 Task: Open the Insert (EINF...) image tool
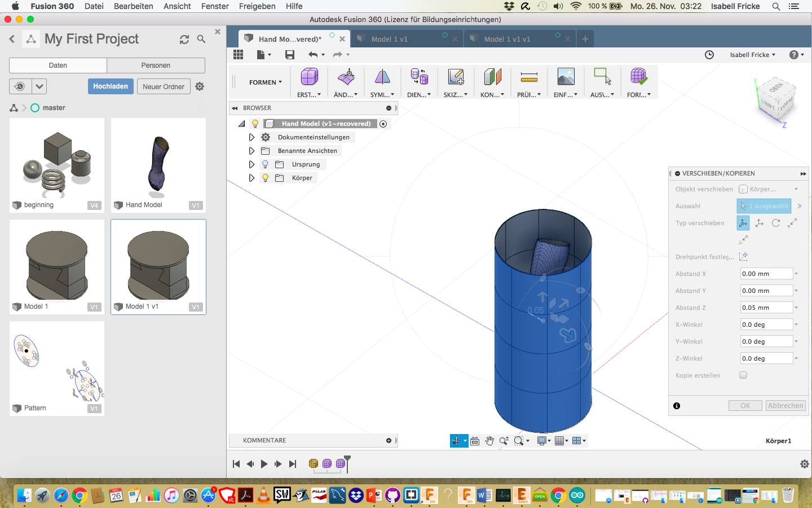(566, 77)
